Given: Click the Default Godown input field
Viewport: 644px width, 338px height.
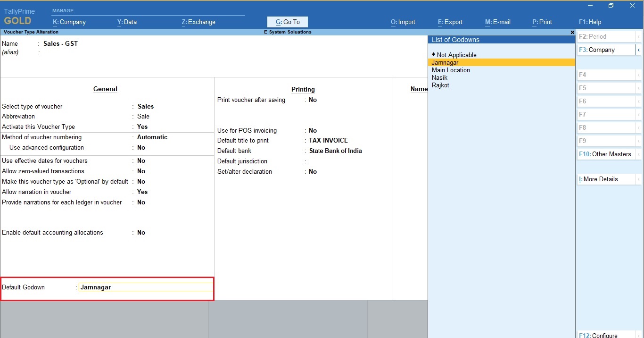Looking at the screenshot, I should click(x=145, y=287).
